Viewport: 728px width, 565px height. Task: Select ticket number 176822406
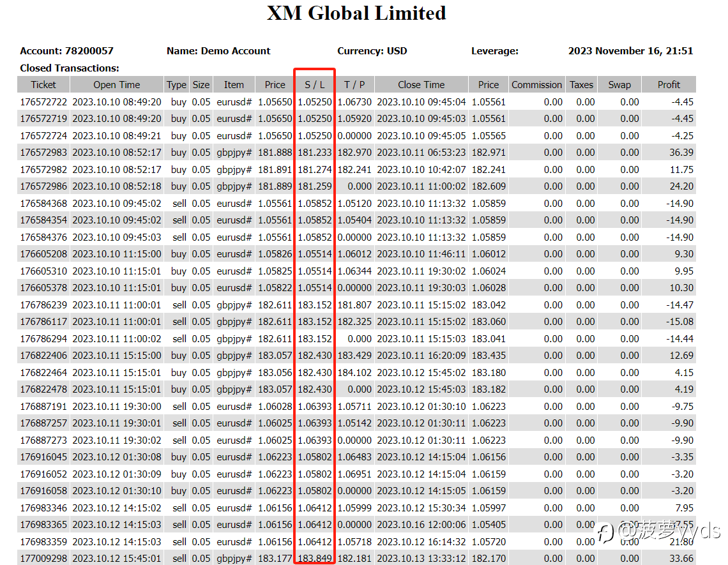(43, 356)
